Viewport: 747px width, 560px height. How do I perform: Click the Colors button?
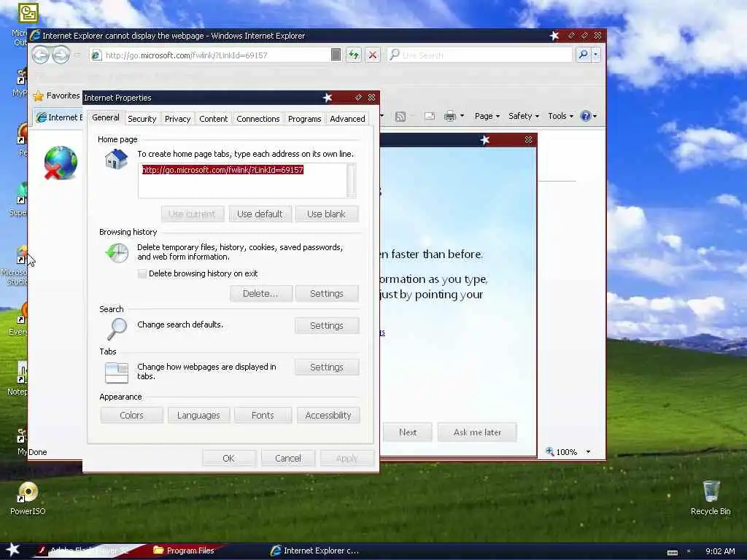(131, 415)
